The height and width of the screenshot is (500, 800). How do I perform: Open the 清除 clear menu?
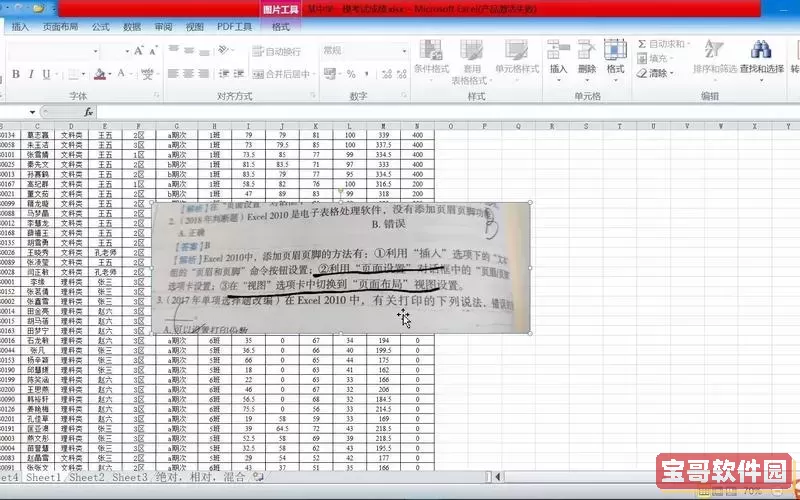click(656, 73)
